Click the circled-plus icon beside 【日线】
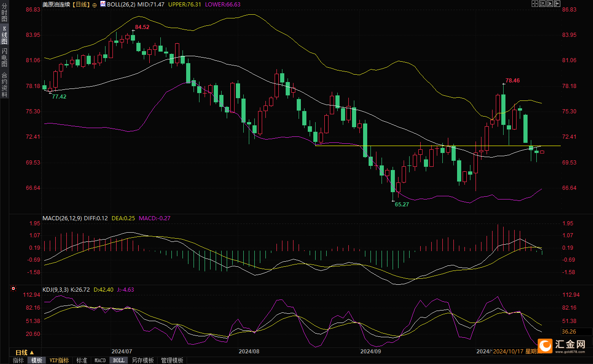The height and width of the screenshot is (364, 593). [94, 4]
